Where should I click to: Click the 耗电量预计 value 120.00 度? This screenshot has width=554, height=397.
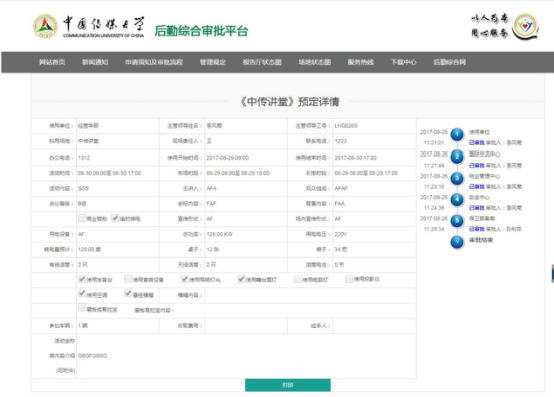(89, 249)
